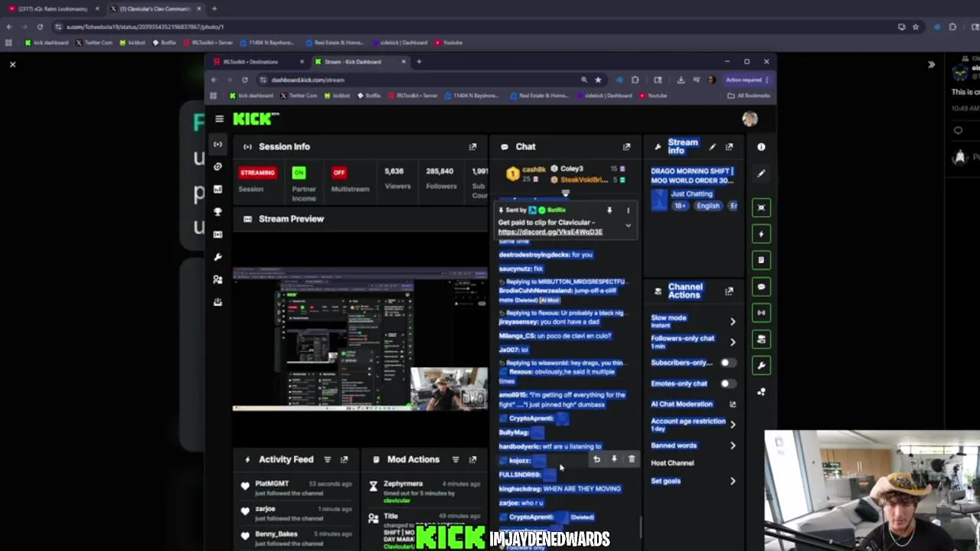Close the photo viewer with X

(x=12, y=64)
